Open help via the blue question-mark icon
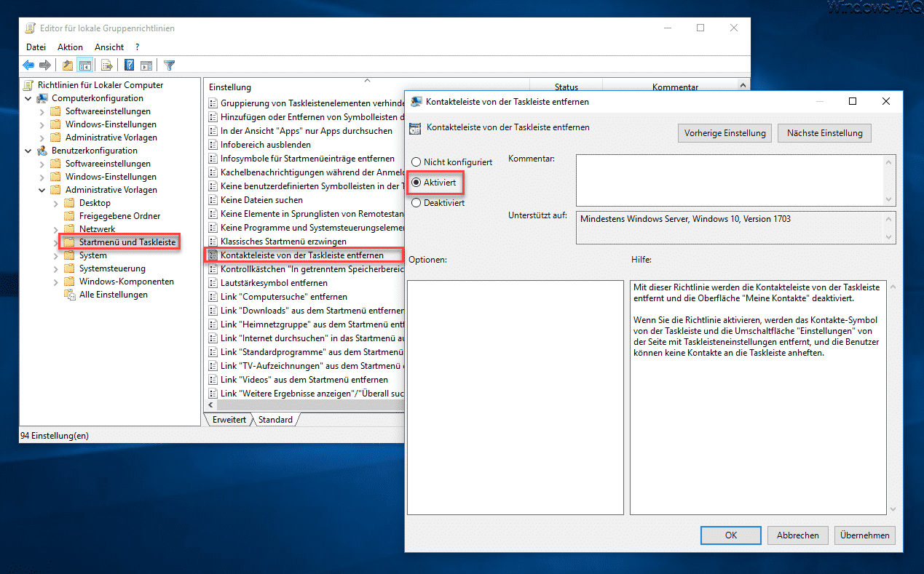The width and height of the screenshot is (924, 574). 129,65
